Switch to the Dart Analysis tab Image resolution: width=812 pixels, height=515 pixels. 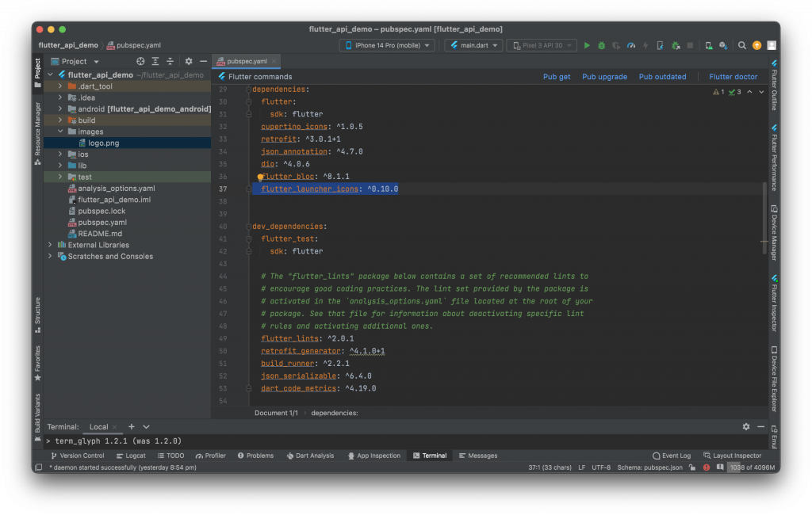(308, 456)
